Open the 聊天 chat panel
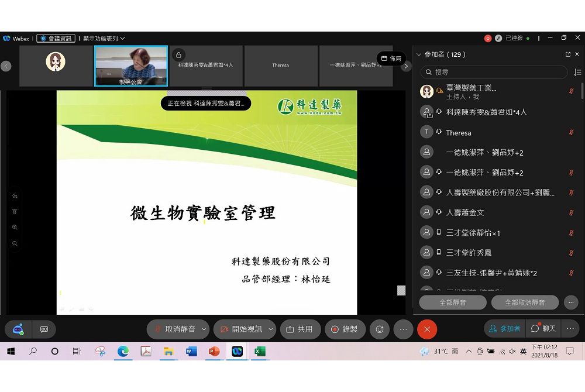This screenshot has height=392, width=585. click(x=543, y=329)
